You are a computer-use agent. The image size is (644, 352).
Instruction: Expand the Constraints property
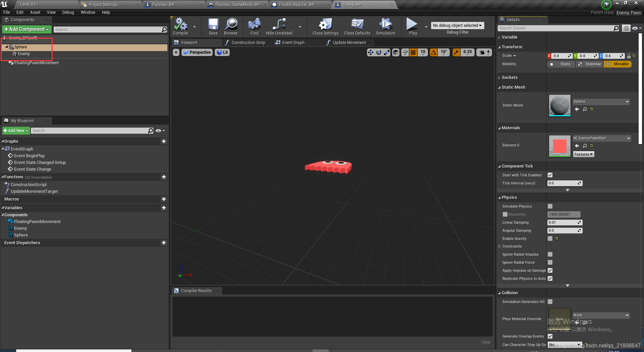click(499, 247)
